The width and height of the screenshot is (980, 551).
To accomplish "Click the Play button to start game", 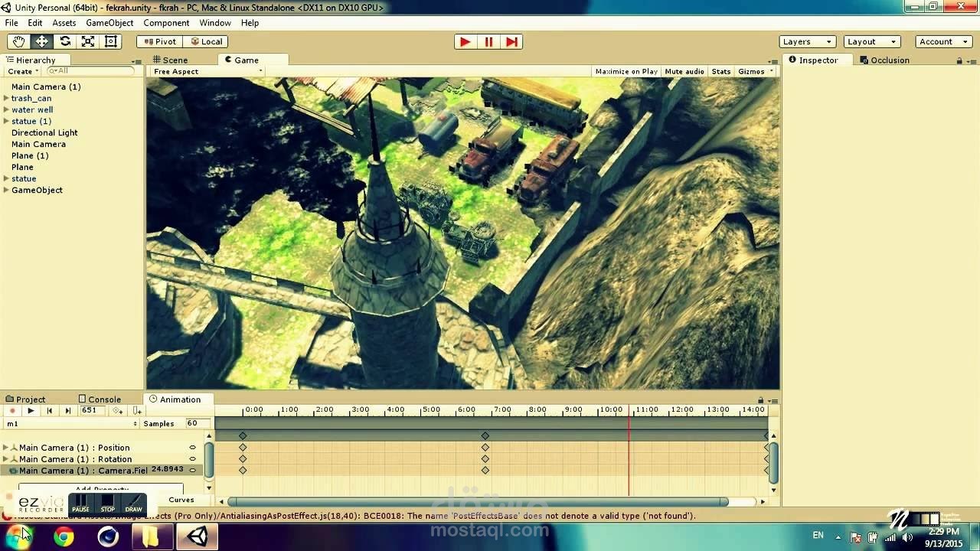I will [465, 41].
